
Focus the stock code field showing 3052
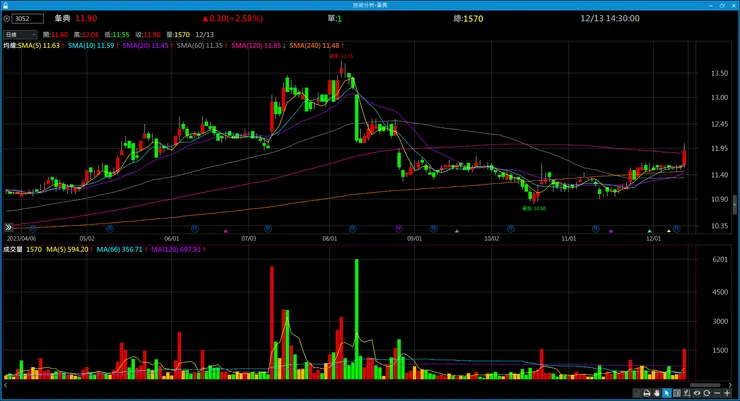point(28,18)
